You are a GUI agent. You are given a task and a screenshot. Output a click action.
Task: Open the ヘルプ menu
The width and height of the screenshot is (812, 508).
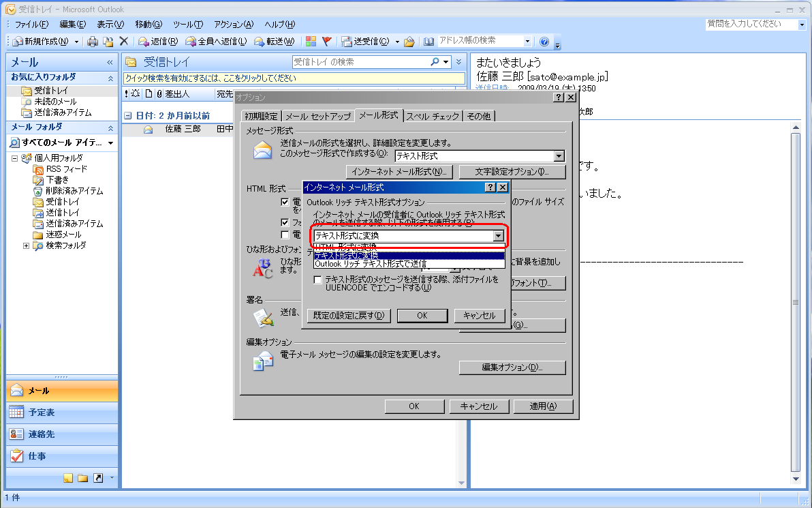tap(280, 25)
